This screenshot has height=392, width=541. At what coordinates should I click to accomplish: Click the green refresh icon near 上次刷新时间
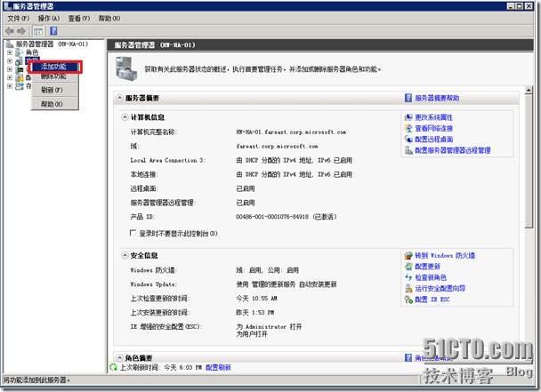tap(114, 367)
